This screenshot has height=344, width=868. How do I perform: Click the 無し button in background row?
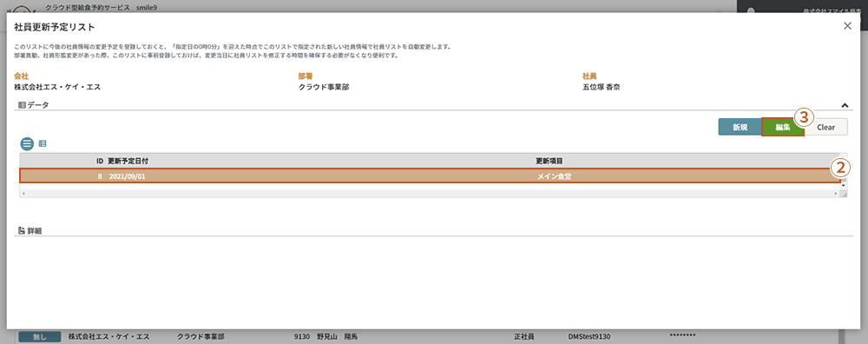(x=40, y=337)
